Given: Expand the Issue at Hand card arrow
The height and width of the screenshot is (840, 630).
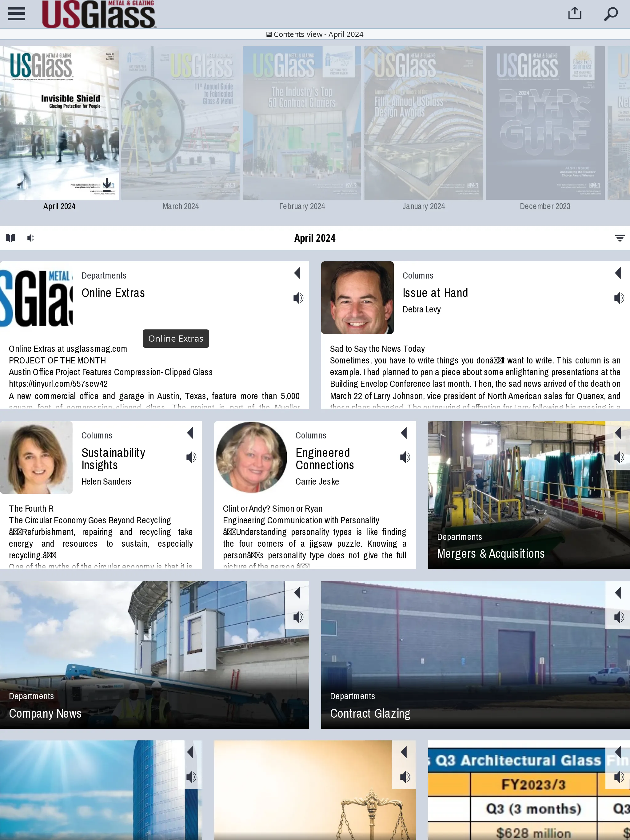Looking at the screenshot, I should click(618, 273).
